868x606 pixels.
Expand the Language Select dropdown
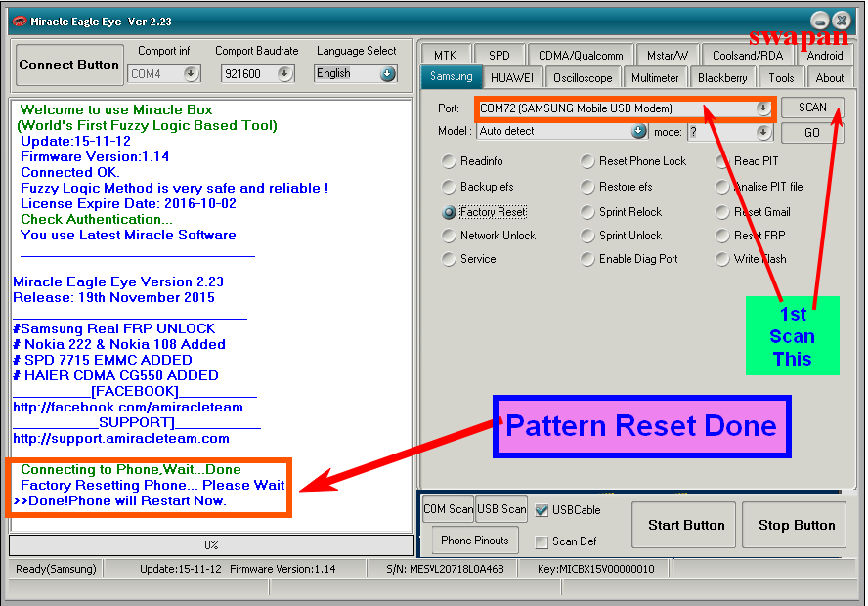point(388,73)
